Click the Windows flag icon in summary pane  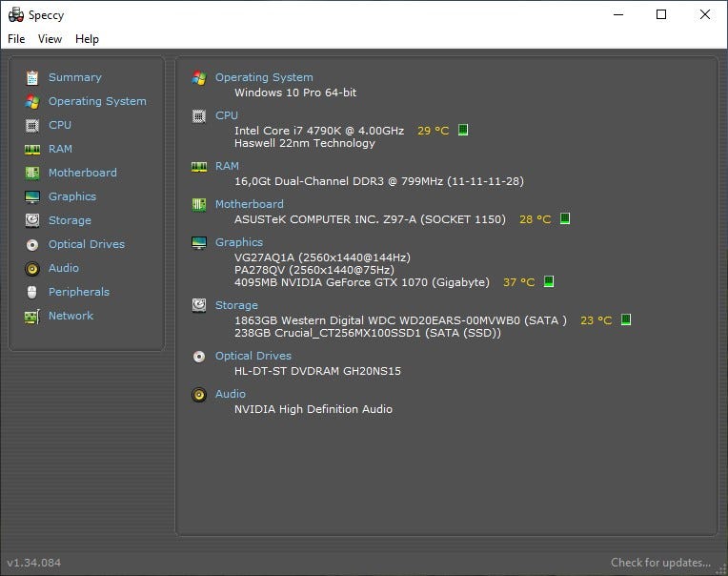(x=199, y=77)
